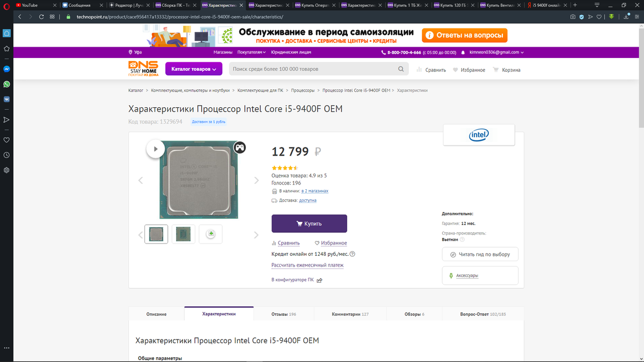Open Opera sidebar settings gear
Viewport: 644px width, 362px height.
(x=6, y=170)
